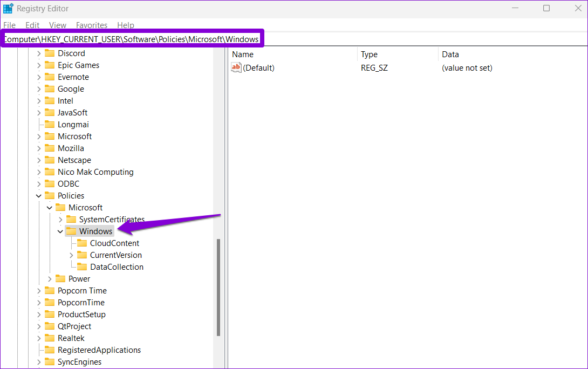Open the File menu
The width and height of the screenshot is (588, 369).
pyautogui.click(x=9, y=25)
